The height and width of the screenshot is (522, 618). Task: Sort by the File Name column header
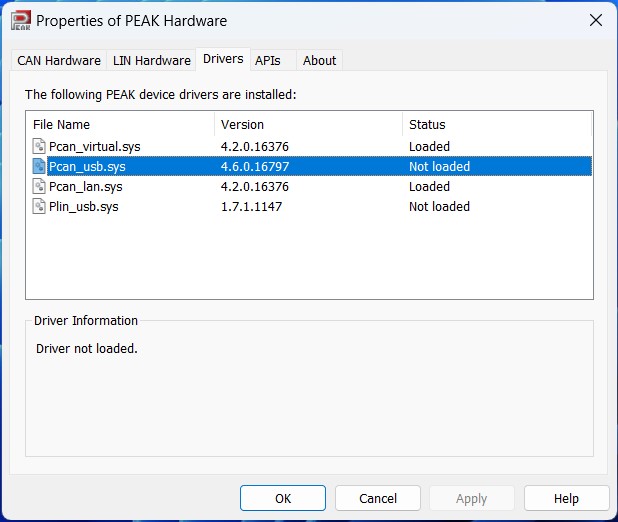click(120, 125)
